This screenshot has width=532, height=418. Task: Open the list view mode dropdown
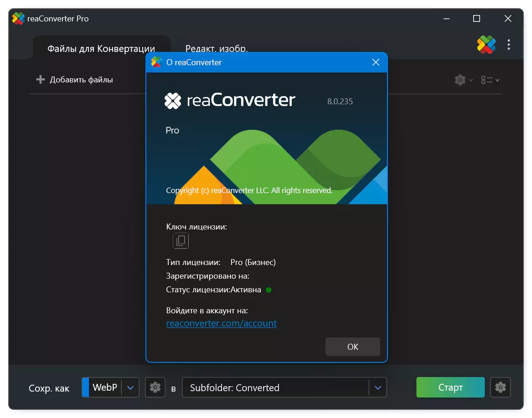pyautogui.click(x=490, y=80)
